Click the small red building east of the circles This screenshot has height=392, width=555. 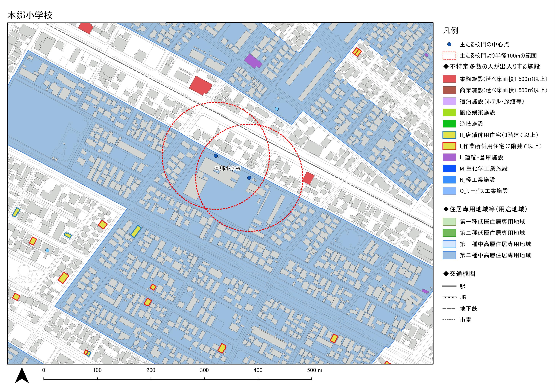308,178
